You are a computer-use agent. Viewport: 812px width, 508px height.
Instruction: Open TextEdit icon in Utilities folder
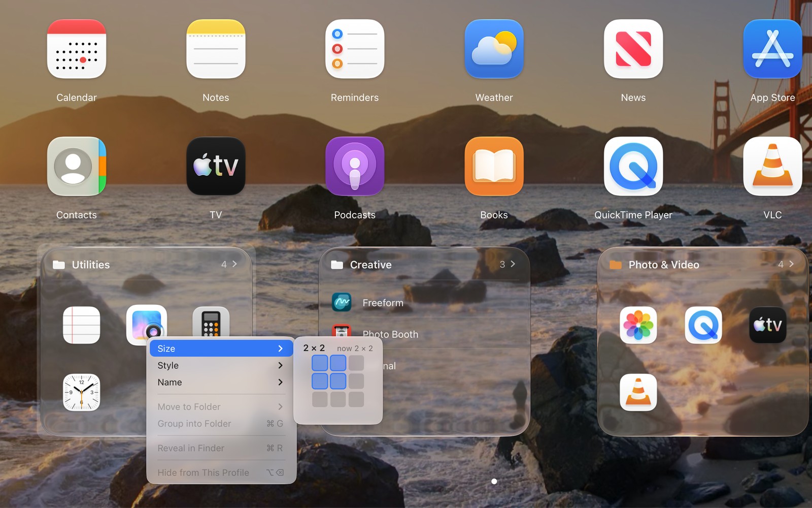point(82,325)
